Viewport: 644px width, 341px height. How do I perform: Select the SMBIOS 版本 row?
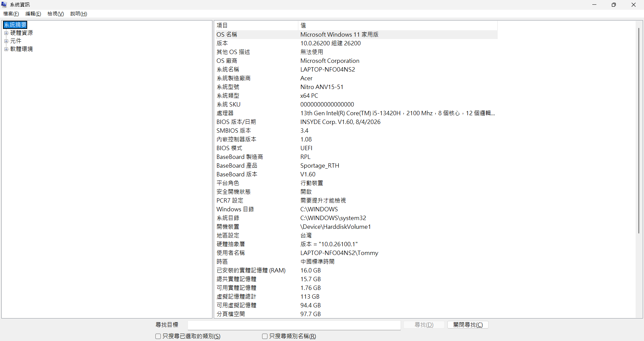pyautogui.click(x=356, y=131)
